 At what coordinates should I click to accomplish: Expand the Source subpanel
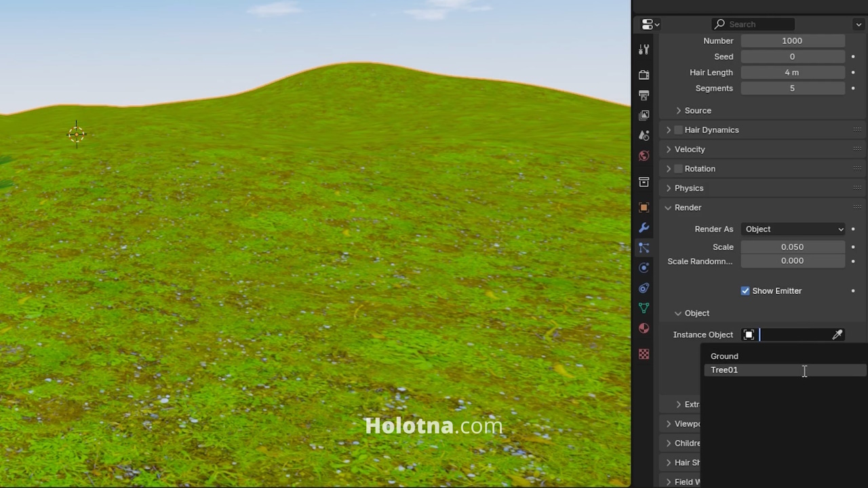pyautogui.click(x=679, y=110)
